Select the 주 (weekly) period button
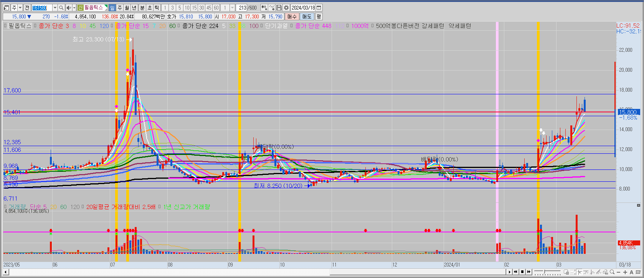The image size is (644, 278). pyautogui.click(x=119, y=8)
